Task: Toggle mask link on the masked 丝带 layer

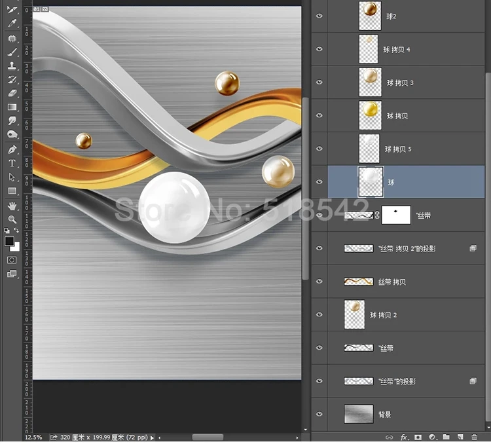Action: pos(377,215)
